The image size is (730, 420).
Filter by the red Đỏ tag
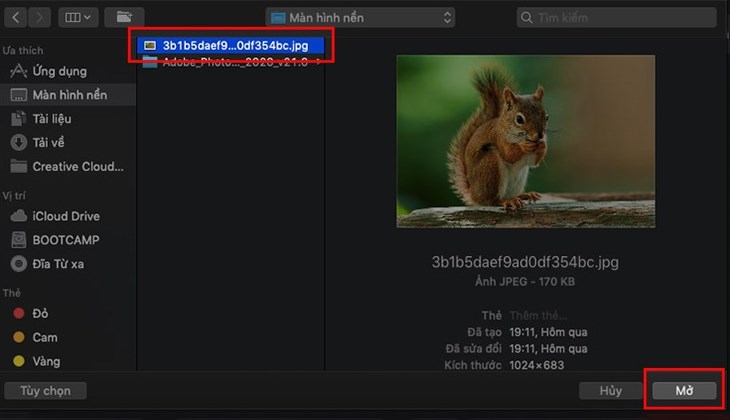click(40, 313)
